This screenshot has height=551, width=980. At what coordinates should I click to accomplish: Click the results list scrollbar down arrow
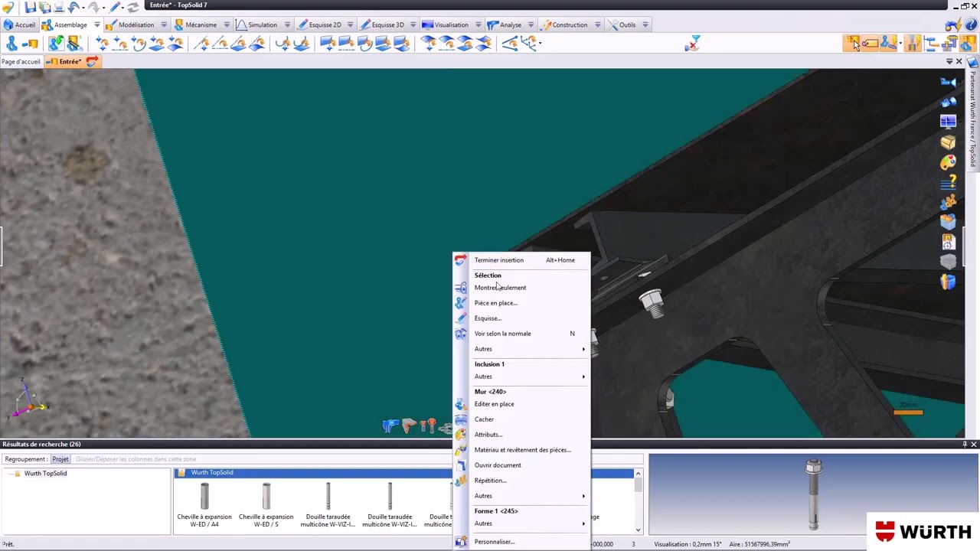[639, 529]
